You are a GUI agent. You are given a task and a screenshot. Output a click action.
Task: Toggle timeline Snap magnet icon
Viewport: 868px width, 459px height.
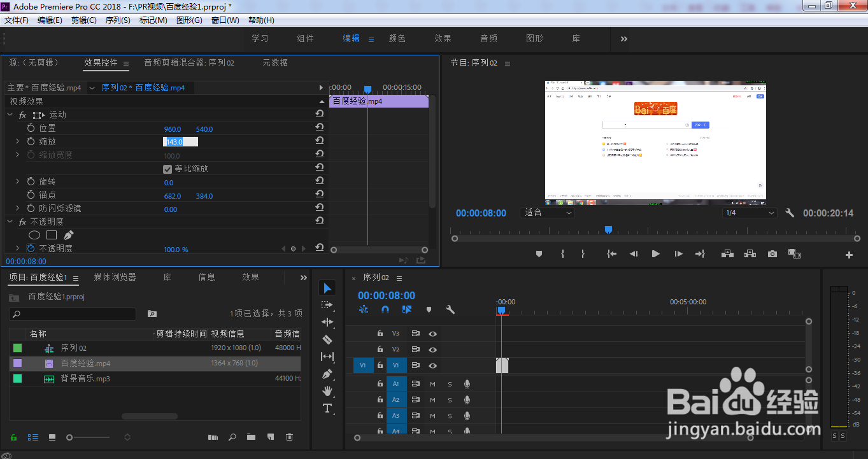[385, 309]
